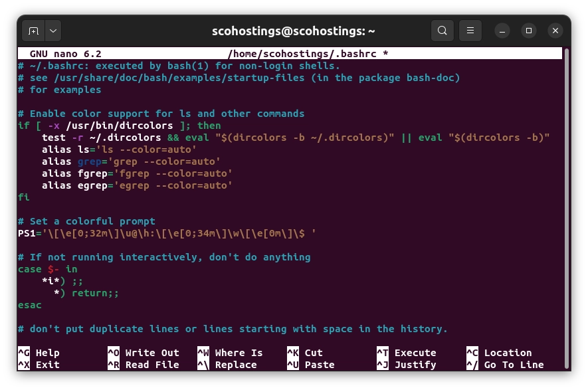Image resolution: width=588 pixels, height=390 pixels.
Task: Click the terminal vertical scrollbar
Action: (567, 209)
